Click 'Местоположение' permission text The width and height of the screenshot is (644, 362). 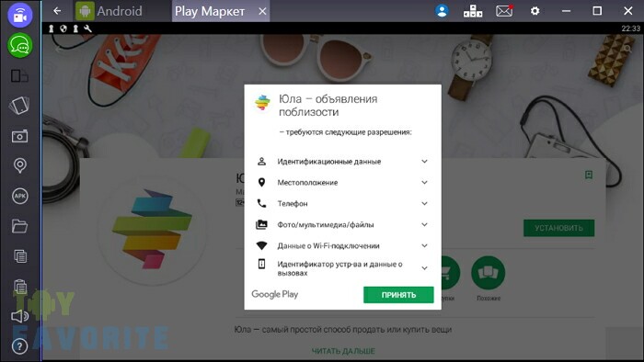pos(307,183)
